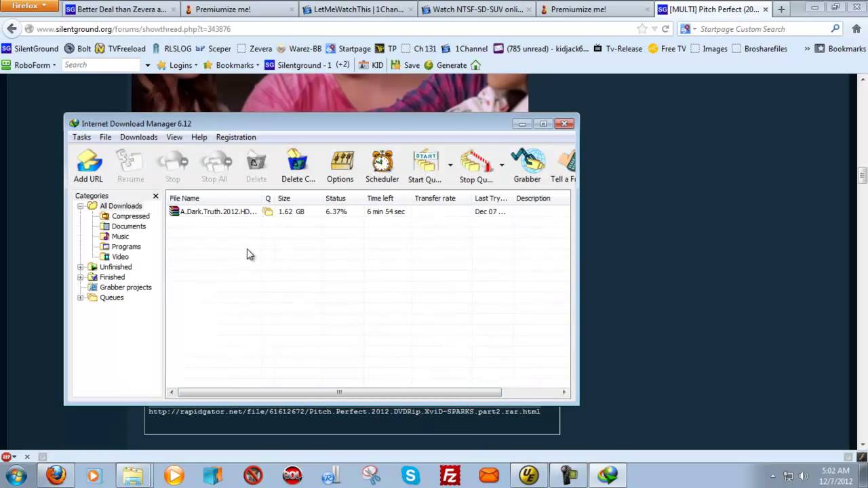
Task: Click the Add URL toolbar icon
Action: pyautogui.click(x=88, y=166)
